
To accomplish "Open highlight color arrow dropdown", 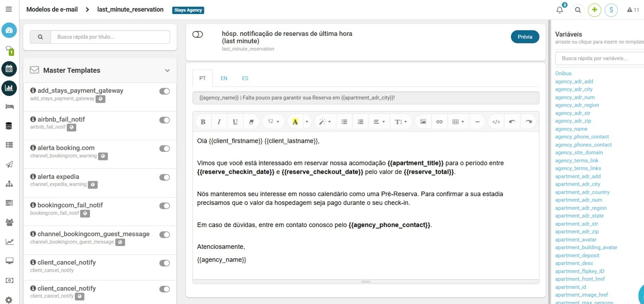I will click(x=307, y=122).
